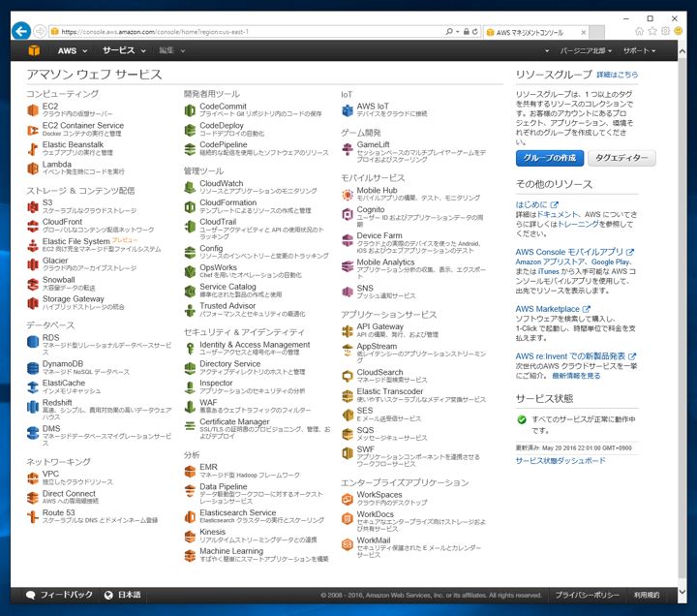Select the CloudFormation icon
The width and height of the screenshot is (697, 616).
[191, 207]
